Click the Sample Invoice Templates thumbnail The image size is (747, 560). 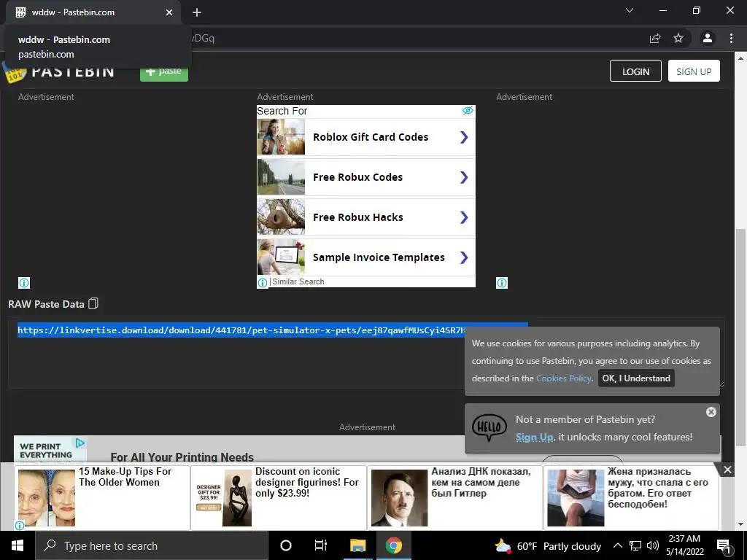pyautogui.click(x=281, y=257)
